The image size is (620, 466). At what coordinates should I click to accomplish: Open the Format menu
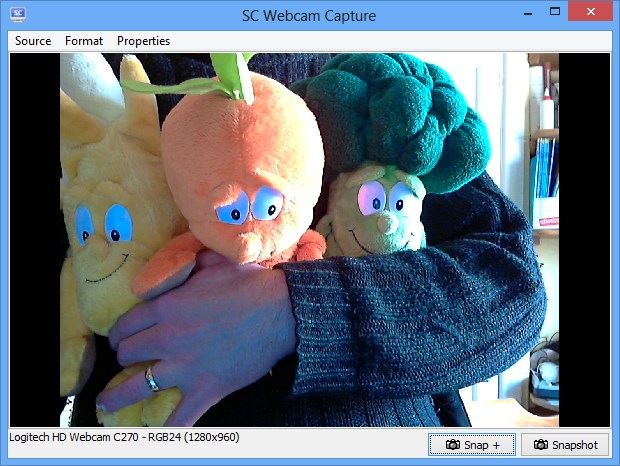point(84,41)
